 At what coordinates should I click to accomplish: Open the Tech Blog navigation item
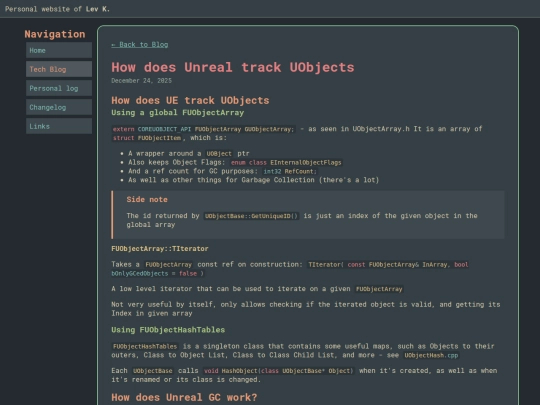tap(59, 69)
